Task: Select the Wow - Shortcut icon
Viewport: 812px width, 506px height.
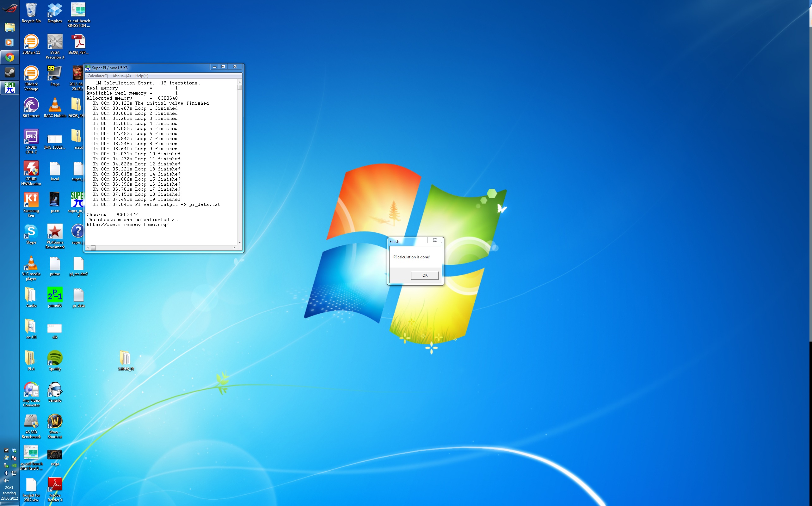Action: [x=55, y=426]
